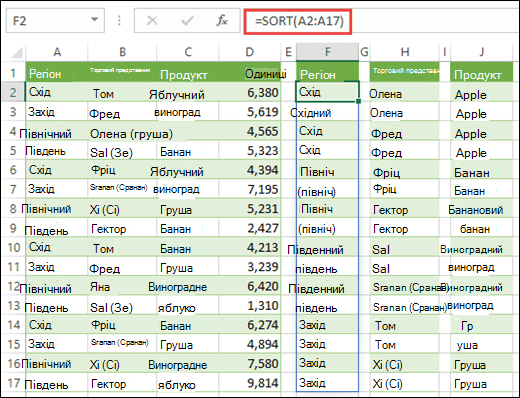
Task: Click cell B2 'Том'
Action: (122, 92)
